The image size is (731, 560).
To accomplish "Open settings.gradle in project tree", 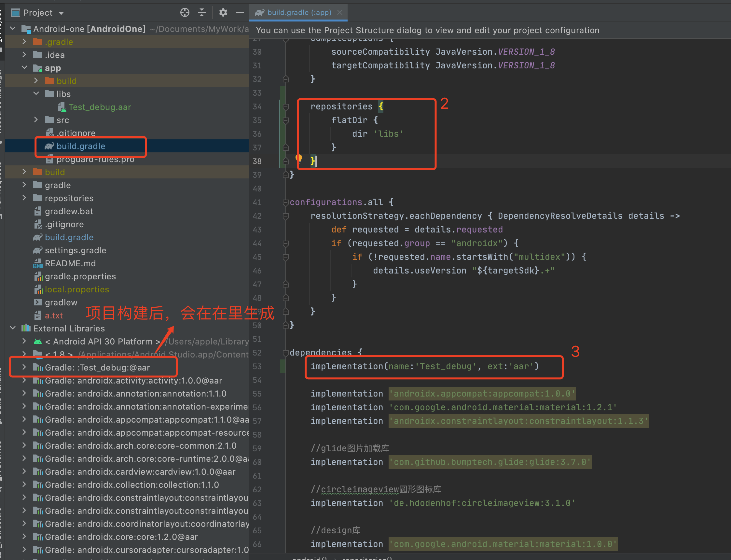I will pos(75,250).
